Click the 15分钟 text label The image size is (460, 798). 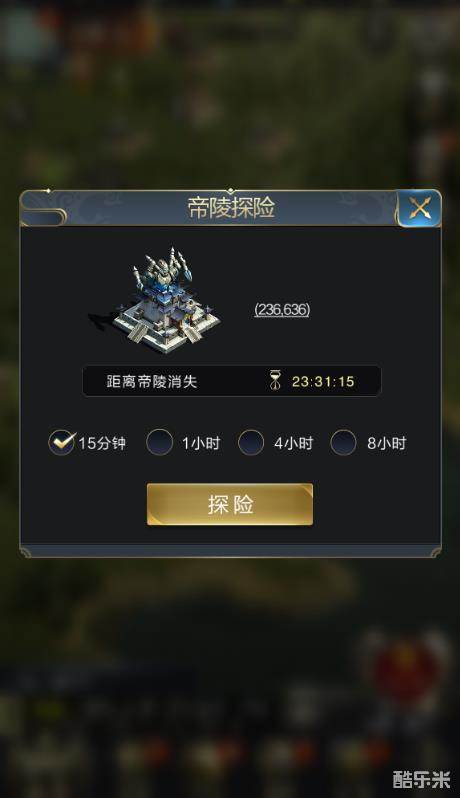(102, 443)
